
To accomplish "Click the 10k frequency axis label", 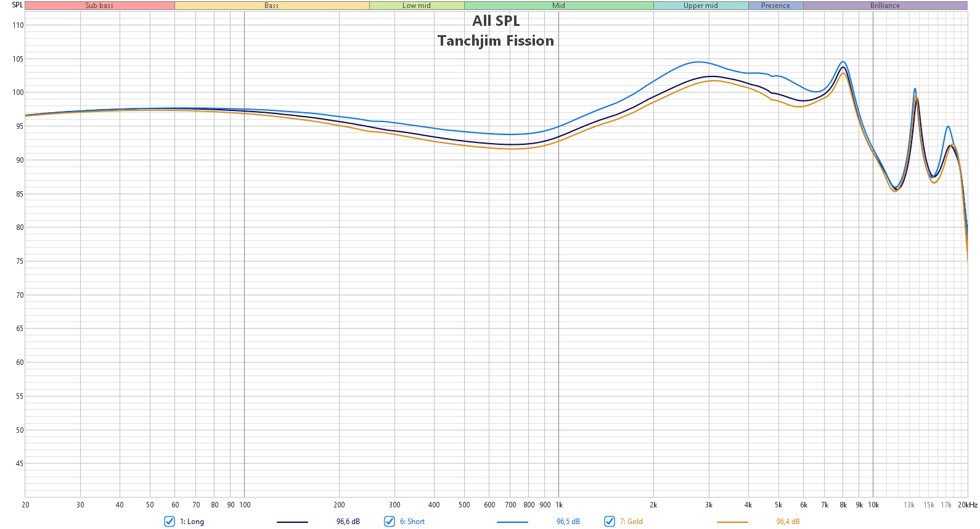I will (x=873, y=505).
